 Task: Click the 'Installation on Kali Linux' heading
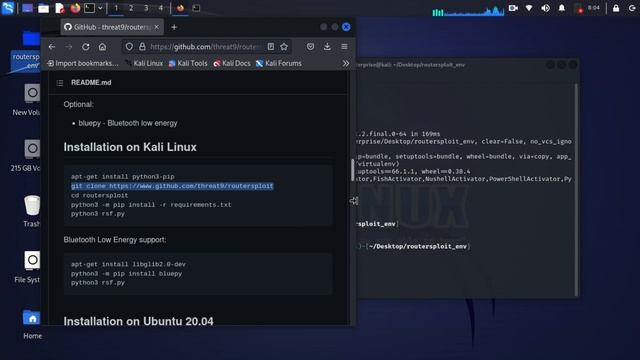[130, 147]
